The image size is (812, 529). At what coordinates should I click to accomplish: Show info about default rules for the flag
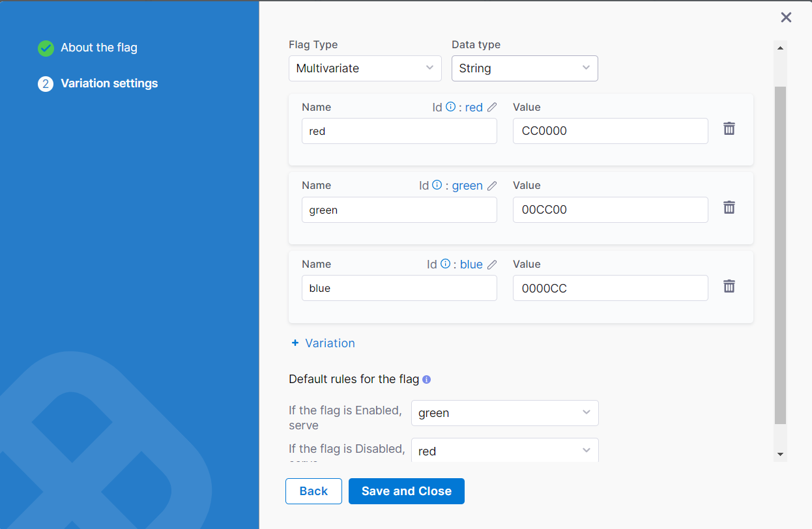point(426,379)
